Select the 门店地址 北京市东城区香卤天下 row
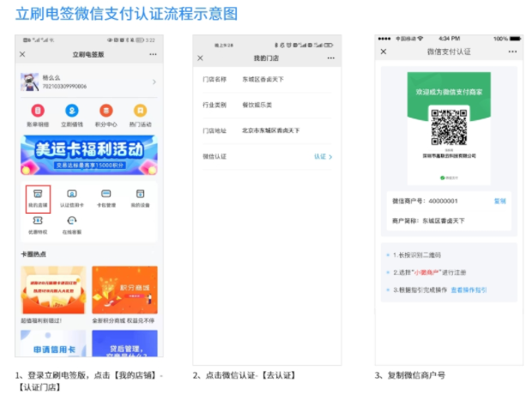 [267, 131]
